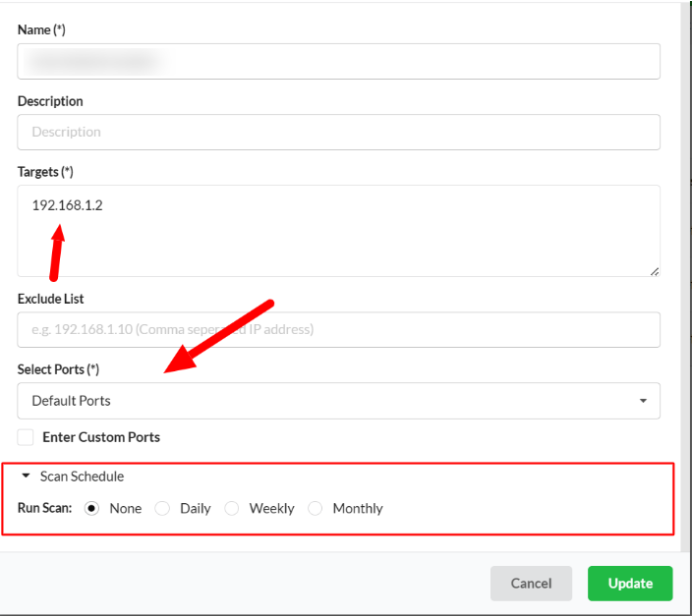This screenshot has height=616, width=692.
Task: Click the Scan Schedule heading text
Action: [82, 476]
